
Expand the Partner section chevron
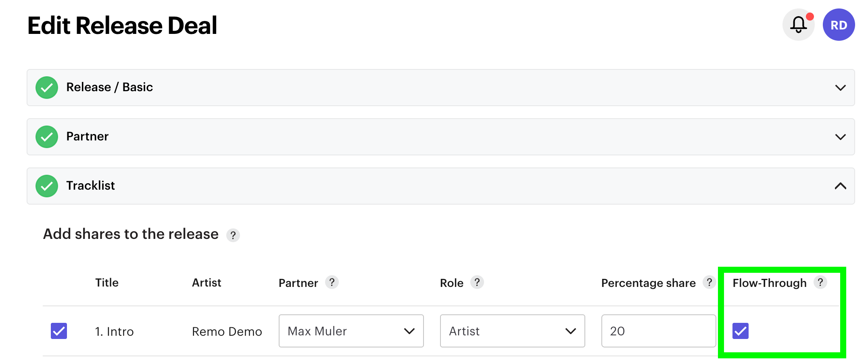click(x=840, y=137)
